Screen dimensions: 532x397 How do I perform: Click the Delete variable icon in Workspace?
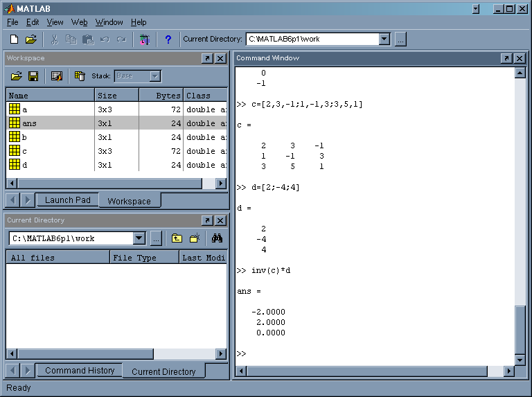[x=80, y=76]
